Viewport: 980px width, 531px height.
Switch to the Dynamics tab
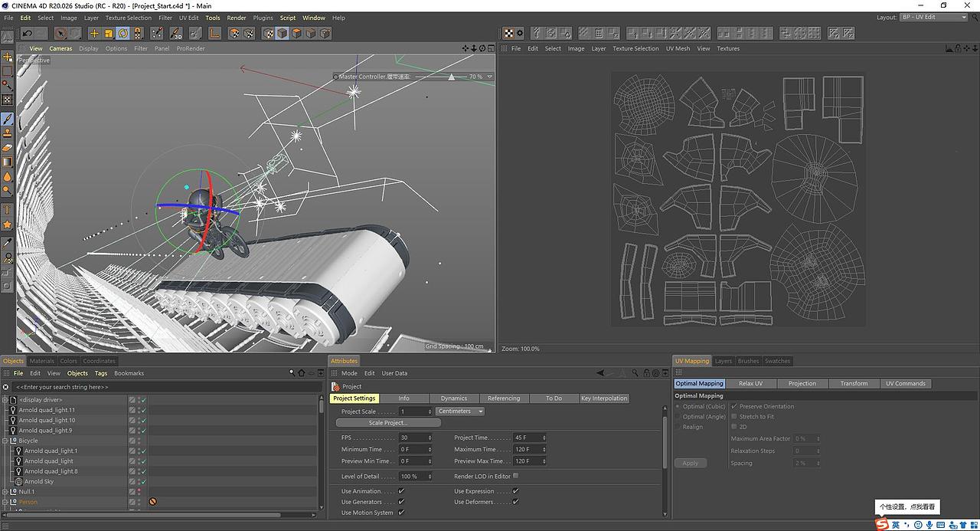pyautogui.click(x=453, y=398)
